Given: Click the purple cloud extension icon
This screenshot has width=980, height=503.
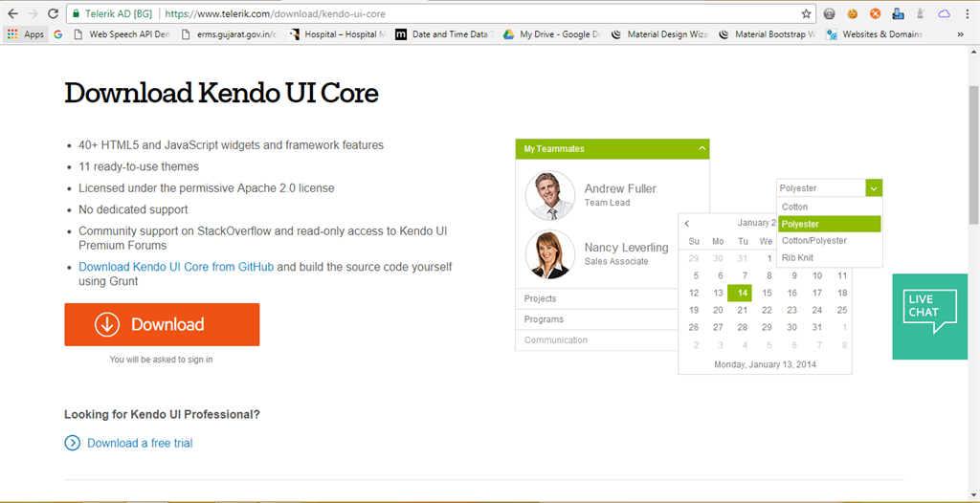Looking at the screenshot, I should coord(944,13).
